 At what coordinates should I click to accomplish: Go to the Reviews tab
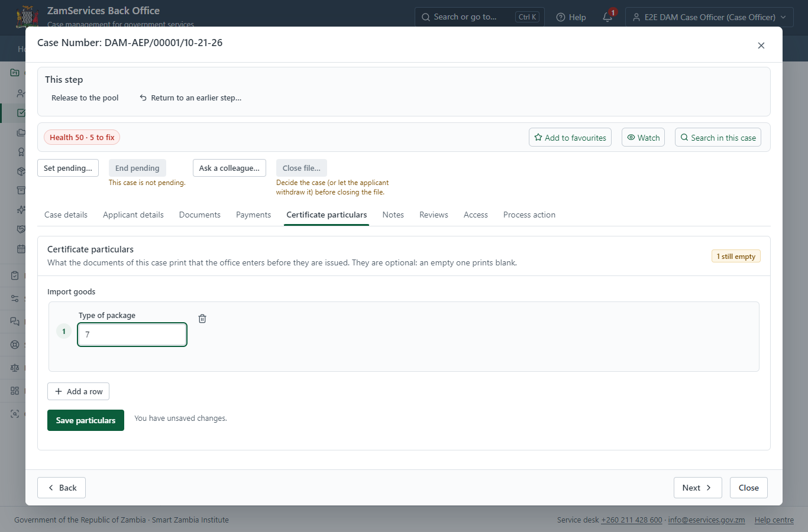[x=434, y=215]
